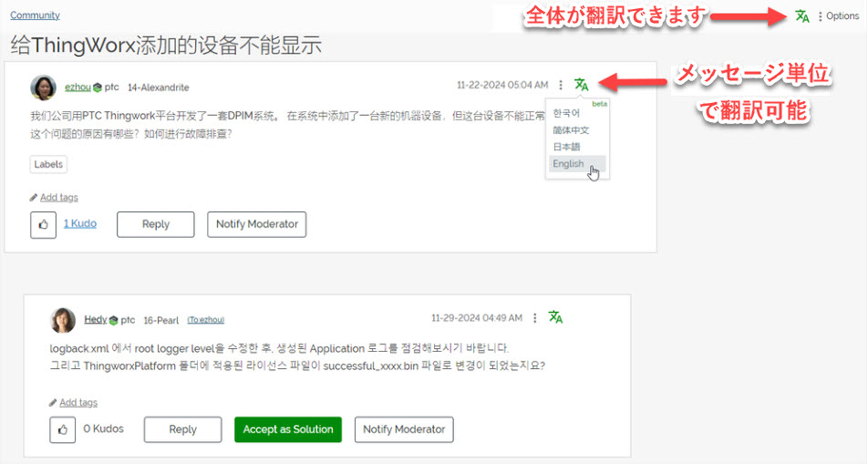
Task: Choose 日本語 in the translation menu
Action: point(566,147)
